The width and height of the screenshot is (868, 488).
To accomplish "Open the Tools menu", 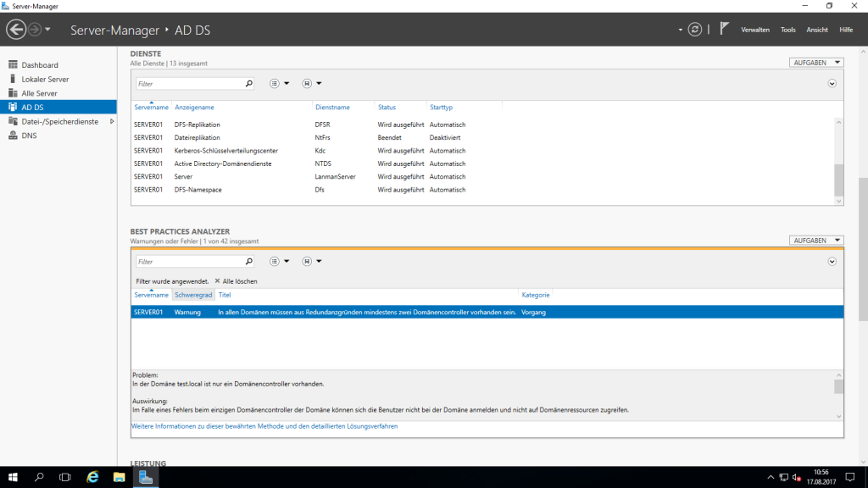I will 787,30.
